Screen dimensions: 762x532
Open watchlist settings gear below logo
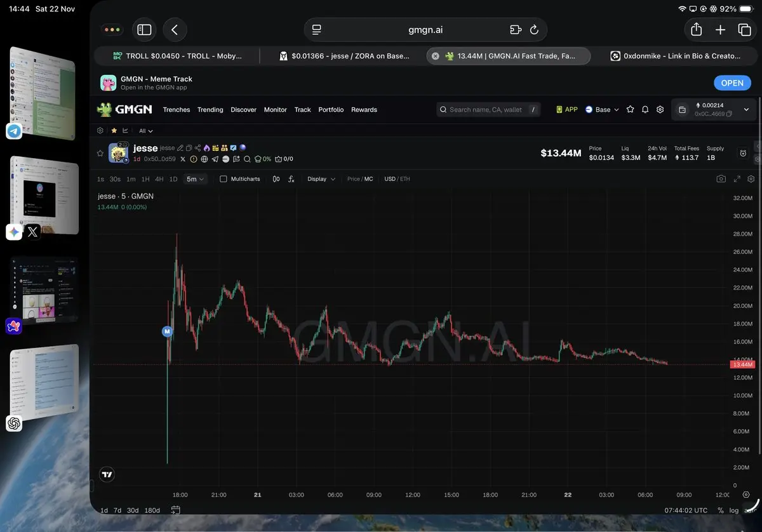pos(100,130)
